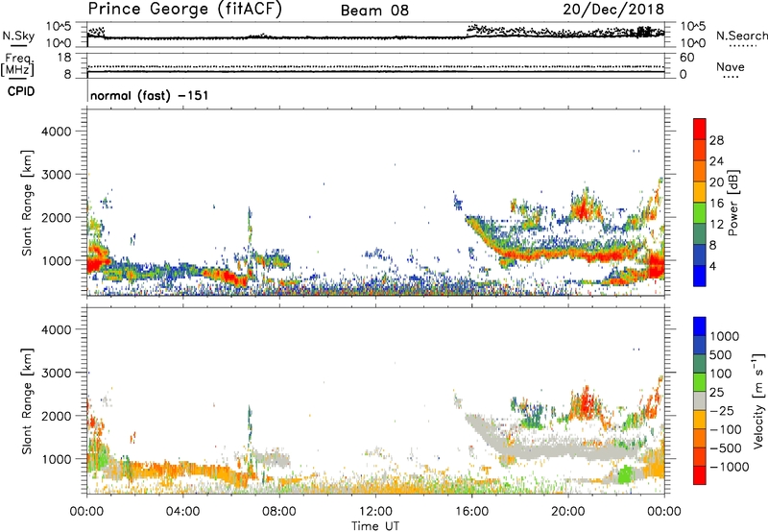Click the '-1000' tick on Velocity colorbar
The height and width of the screenshot is (532, 768).
(730, 467)
